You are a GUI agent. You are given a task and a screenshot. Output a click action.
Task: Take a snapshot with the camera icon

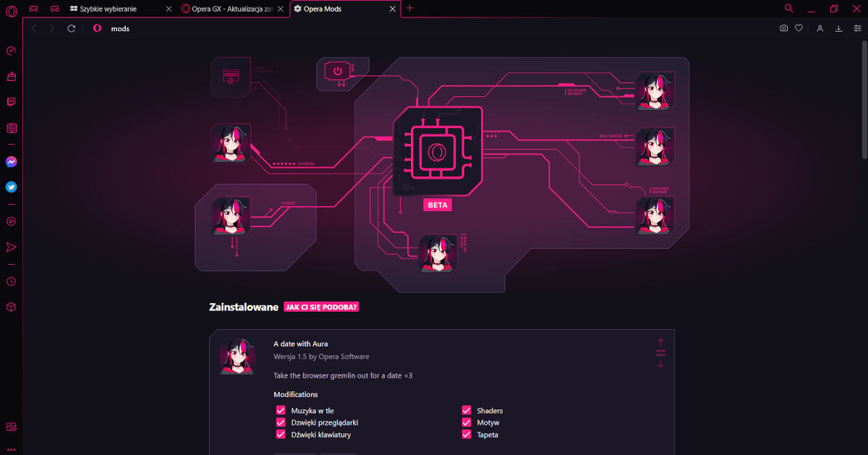(x=783, y=28)
